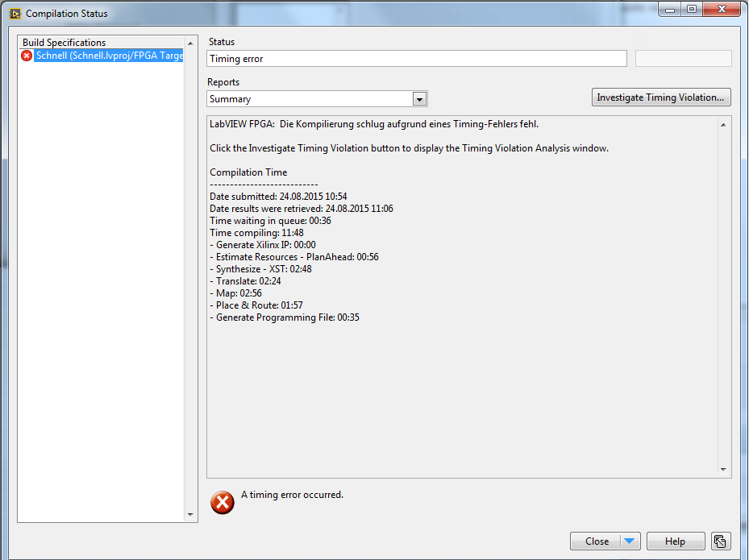Click the 'Synthesize - XST: 02:48' line
This screenshot has height=560, width=749.
pos(260,269)
